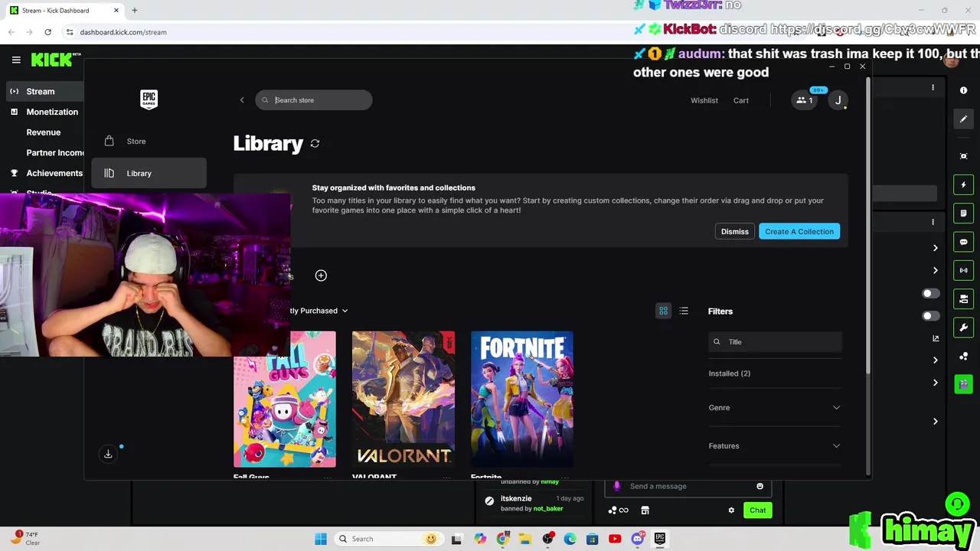The width and height of the screenshot is (980, 551).
Task: Click the green headset support icon
Action: click(x=957, y=504)
